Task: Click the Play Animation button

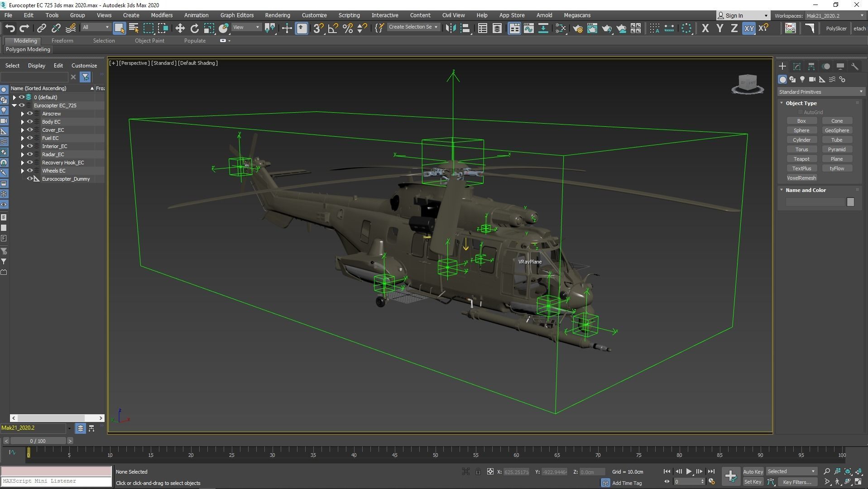Action: [x=689, y=472]
